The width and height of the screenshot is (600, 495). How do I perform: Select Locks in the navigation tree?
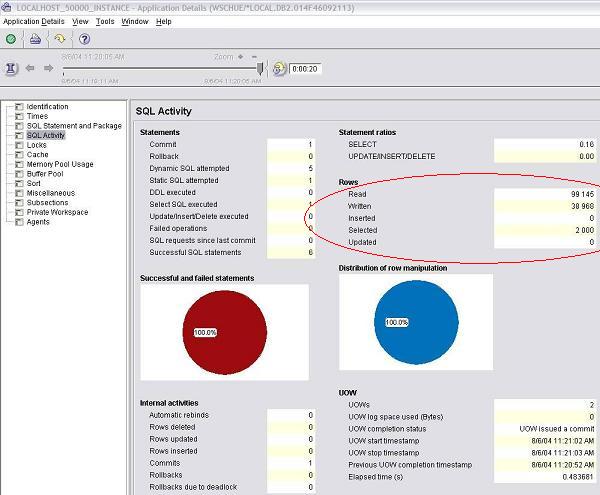[36, 145]
